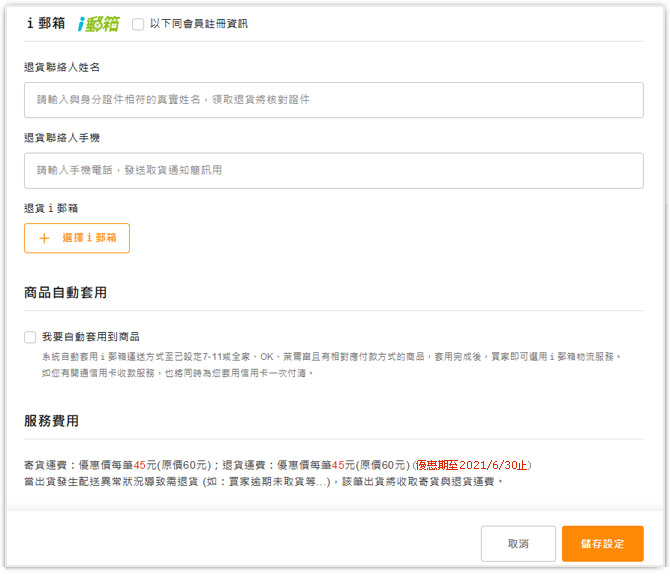Screen dimensions: 670x578
Task: Click the i 郵箱 title text at top
Action: (x=45, y=23)
